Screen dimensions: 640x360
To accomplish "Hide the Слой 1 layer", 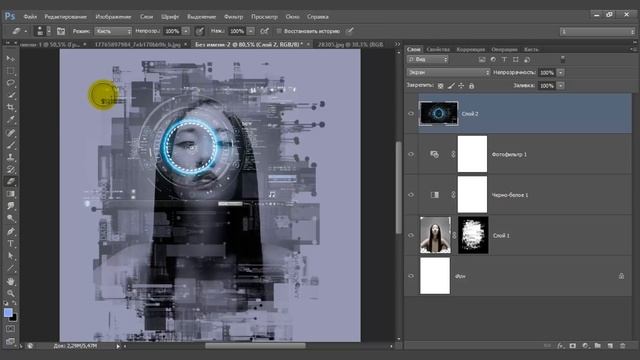I will click(411, 235).
